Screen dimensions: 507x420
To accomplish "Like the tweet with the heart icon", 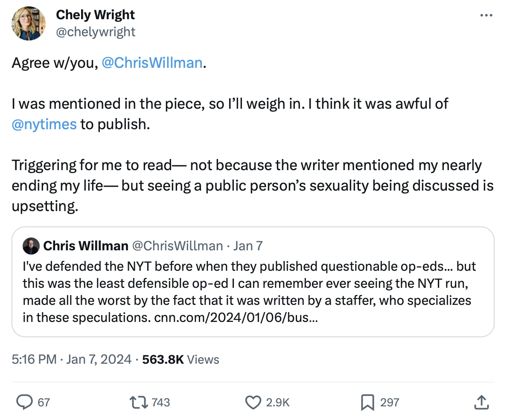I will coord(253,402).
